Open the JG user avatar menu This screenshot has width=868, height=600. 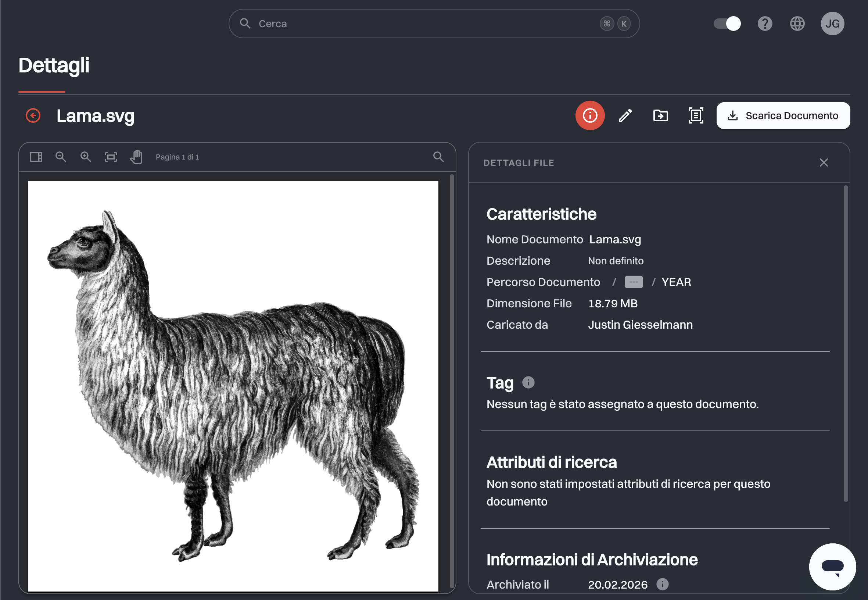pyautogui.click(x=832, y=24)
